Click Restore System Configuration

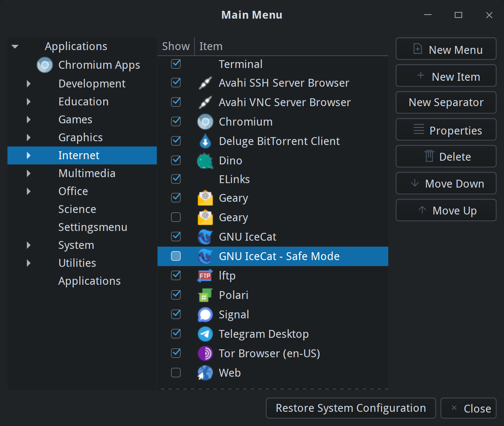pos(351,408)
